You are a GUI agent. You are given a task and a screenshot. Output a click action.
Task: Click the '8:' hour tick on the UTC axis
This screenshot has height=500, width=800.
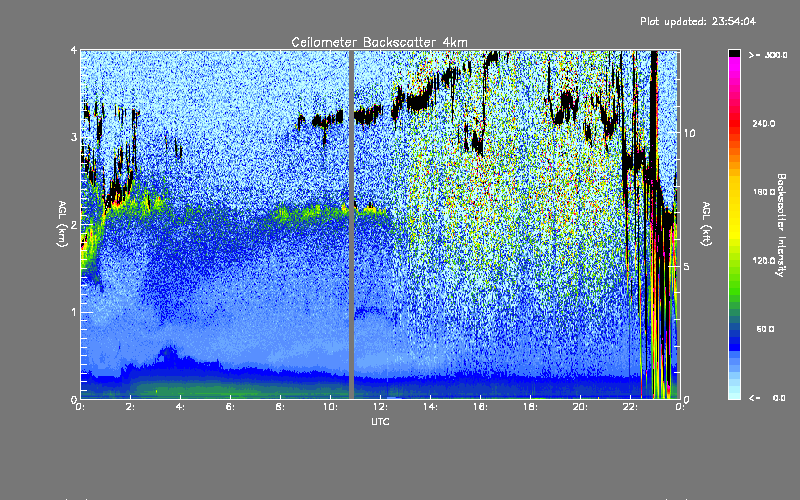pos(281,407)
